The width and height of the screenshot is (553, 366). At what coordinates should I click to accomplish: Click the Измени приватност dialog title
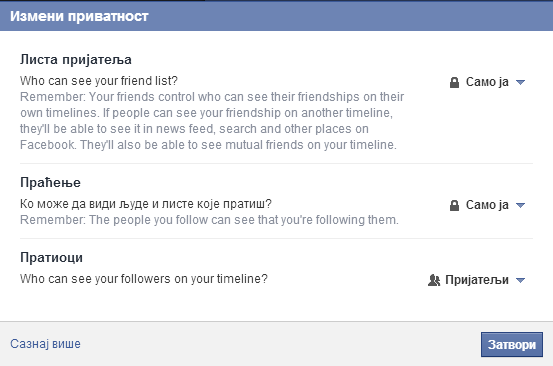tap(79, 17)
